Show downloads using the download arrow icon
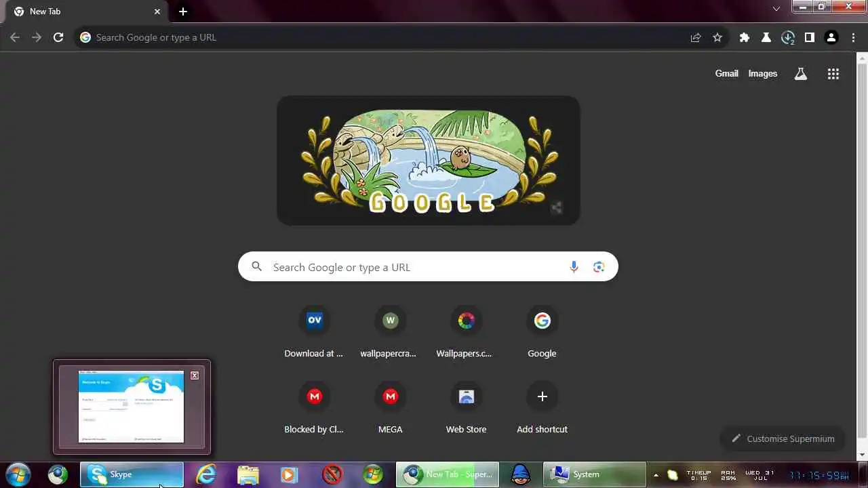 click(x=788, y=38)
